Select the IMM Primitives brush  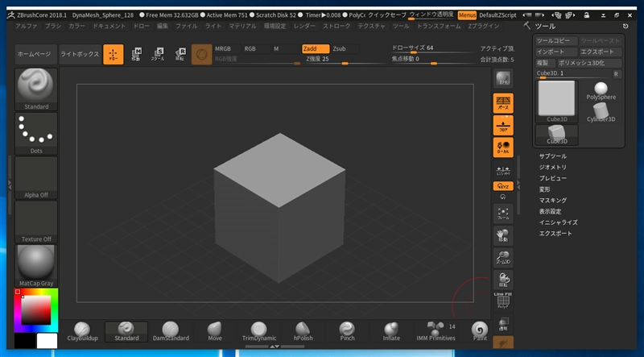(436, 331)
